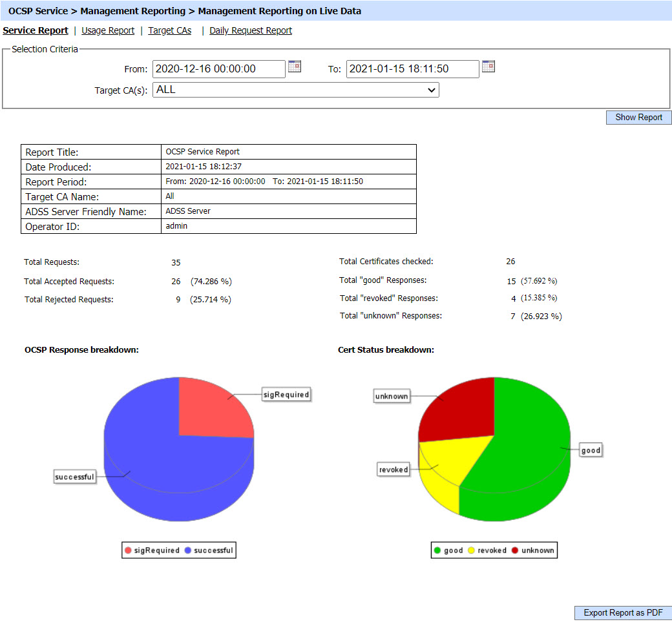Click the yellow revoked legend swatch
The image size is (672, 624).
[472, 550]
